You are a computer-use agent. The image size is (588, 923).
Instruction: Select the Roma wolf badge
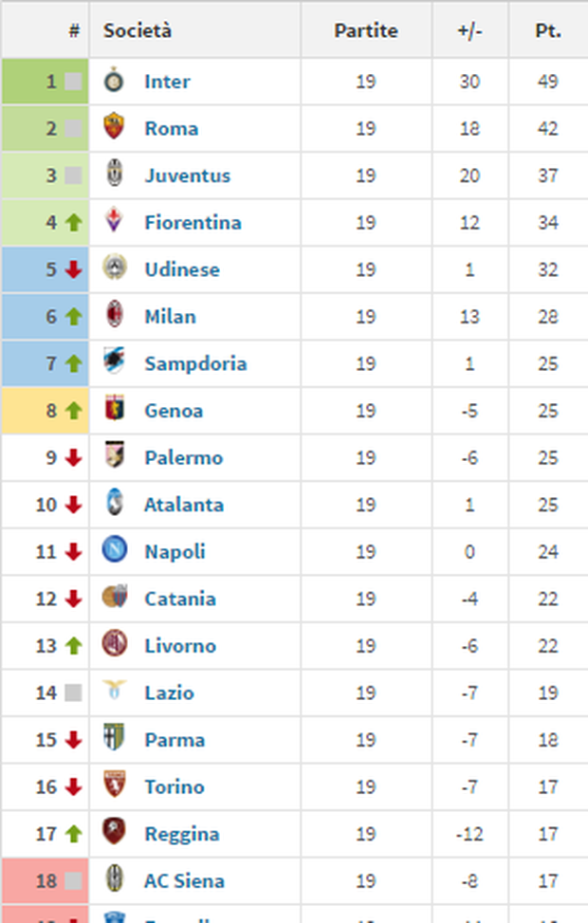(116, 128)
